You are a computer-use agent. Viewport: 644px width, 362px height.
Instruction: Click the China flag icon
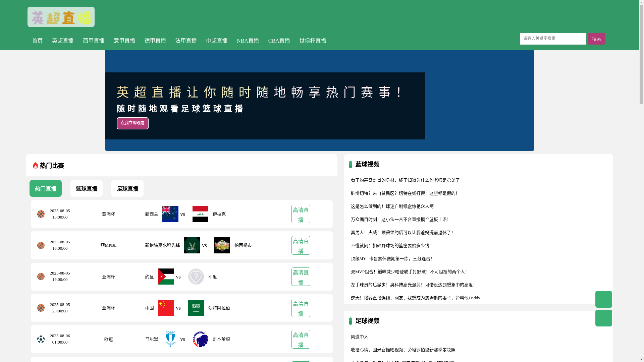(166, 308)
